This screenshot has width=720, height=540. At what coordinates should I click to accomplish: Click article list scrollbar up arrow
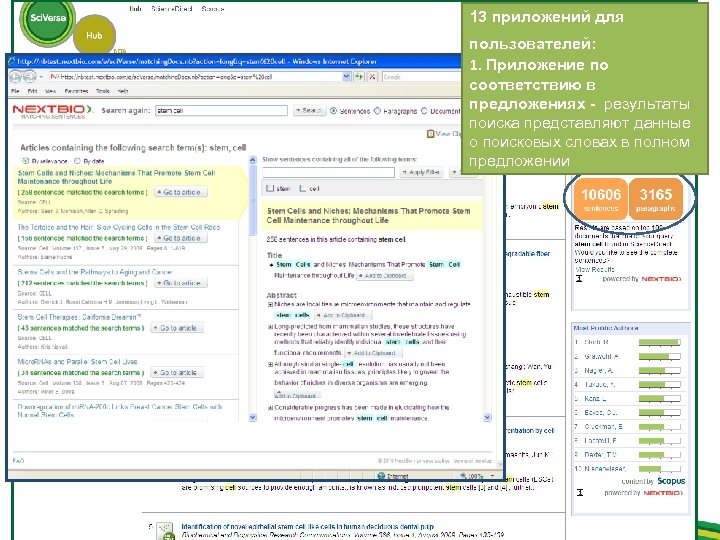coord(253,160)
